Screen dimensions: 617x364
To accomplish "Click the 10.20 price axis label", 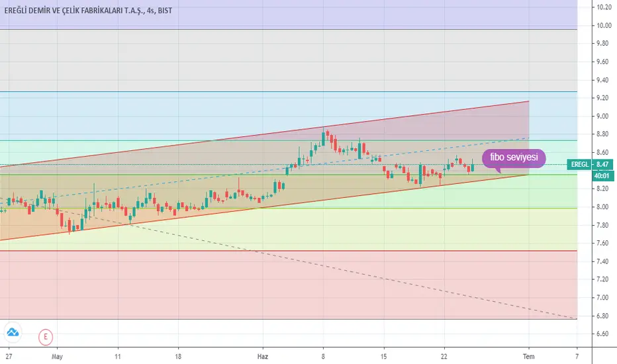I will tap(604, 7).
